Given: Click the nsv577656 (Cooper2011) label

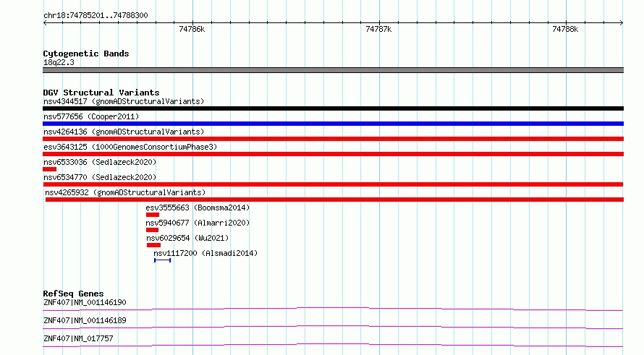Looking at the screenshot, I should click(x=91, y=116).
